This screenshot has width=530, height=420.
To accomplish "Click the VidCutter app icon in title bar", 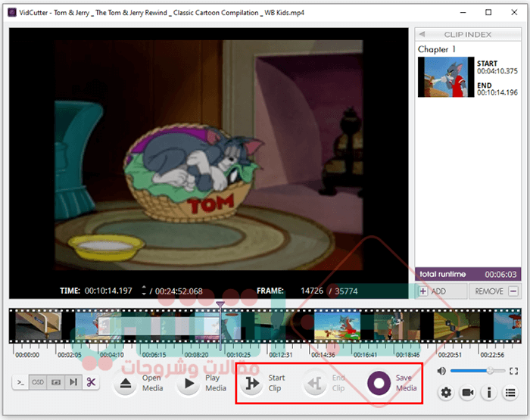I will coord(12,13).
